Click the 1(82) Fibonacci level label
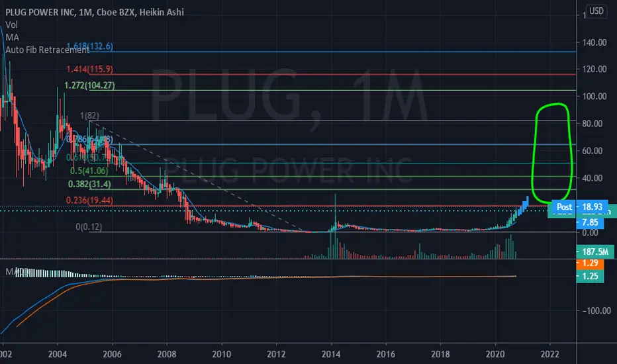The width and height of the screenshot is (617, 364). pos(90,116)
